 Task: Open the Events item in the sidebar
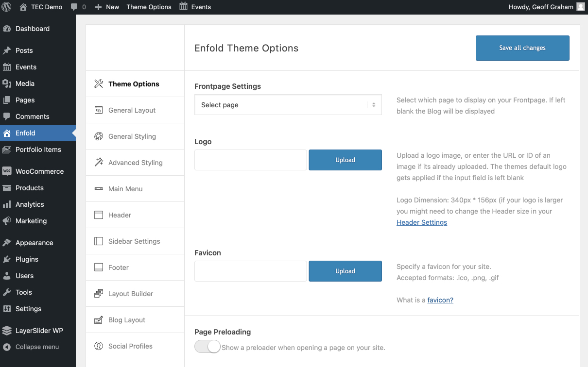point(38,67)
